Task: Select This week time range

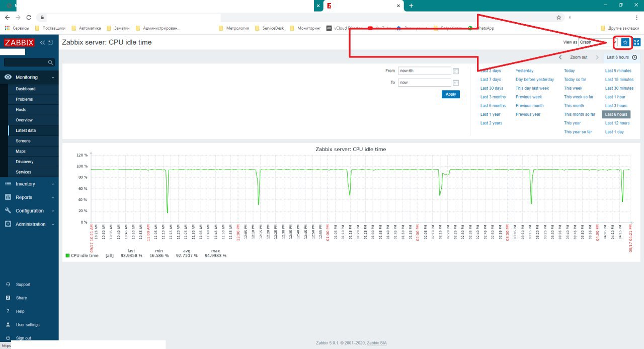Action: click(573, 88)
